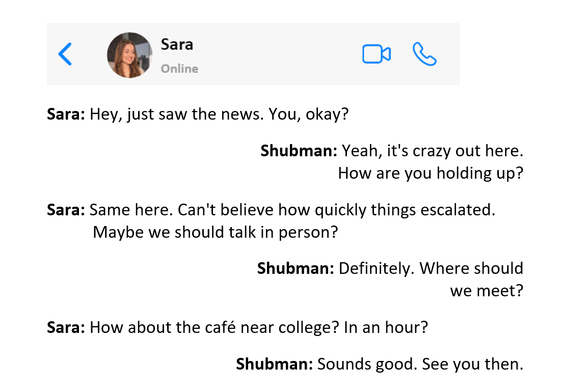Click 'Maybe we should talk in person?' line
562x392 pixels.
pyautogui.click(x=215, y=233)
